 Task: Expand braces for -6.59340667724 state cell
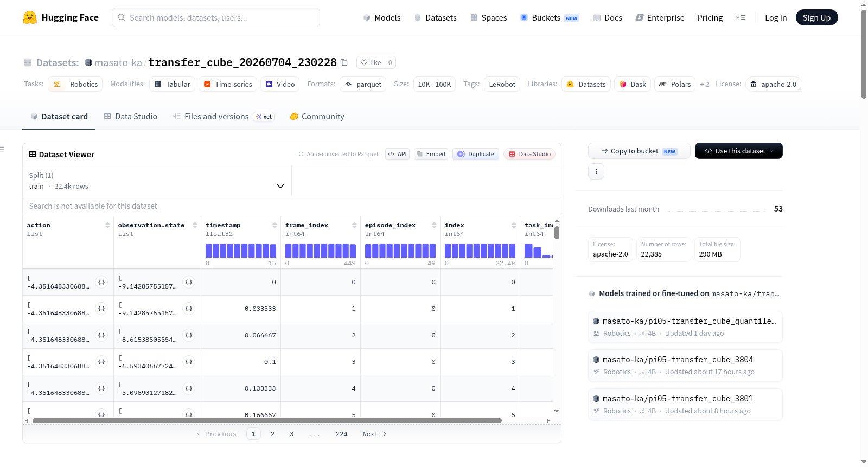tap(189, 362)
